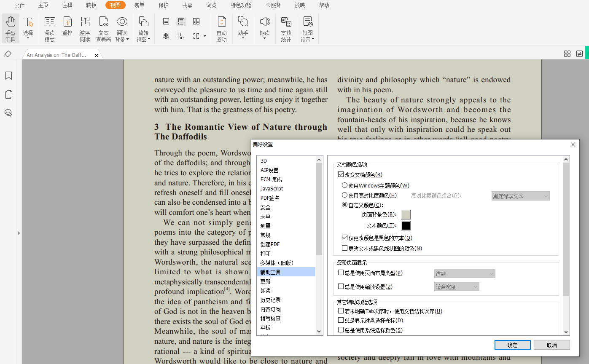Image resolution: width=589 pixels, height=364 pixels.
Task: Uncheck 改变文档颜色 checkbox
Action: pyautogui.click(x=341, y=174)
